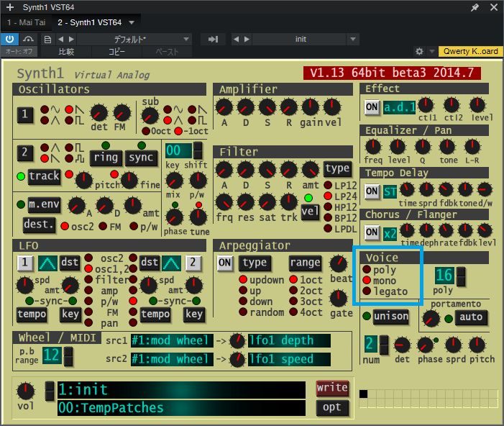Toggle the Effect ON switch
Screen dimensions: 504x426
(x=371, y=107)
